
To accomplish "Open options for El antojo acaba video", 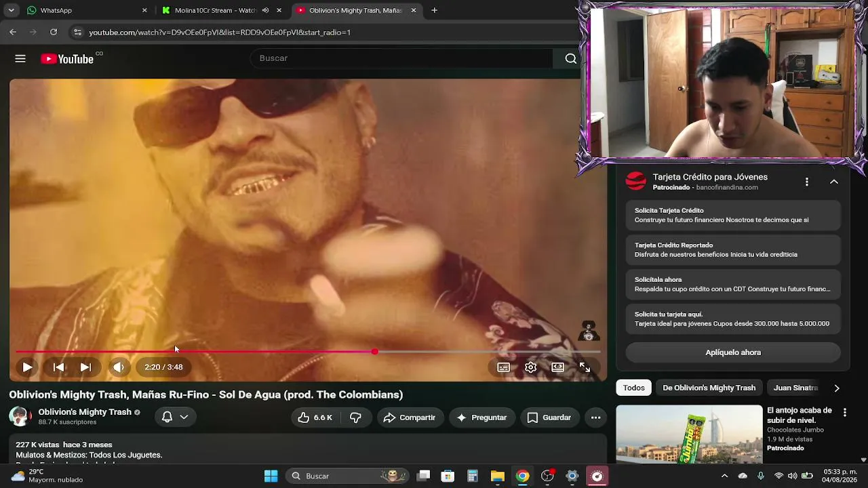I will point(845,412).
